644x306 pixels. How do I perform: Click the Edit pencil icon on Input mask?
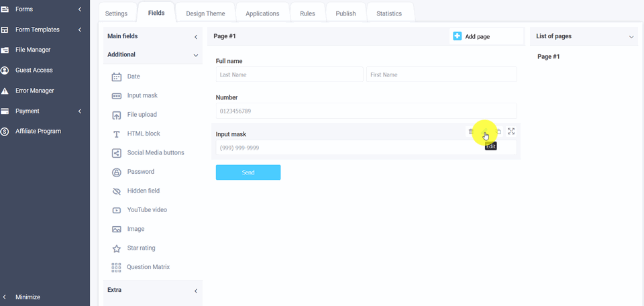click(484, 132)
